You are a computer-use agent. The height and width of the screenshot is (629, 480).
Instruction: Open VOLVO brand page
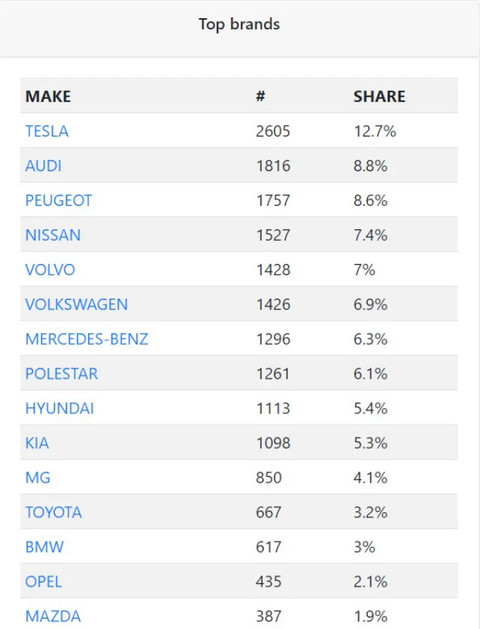pos(50,270)
